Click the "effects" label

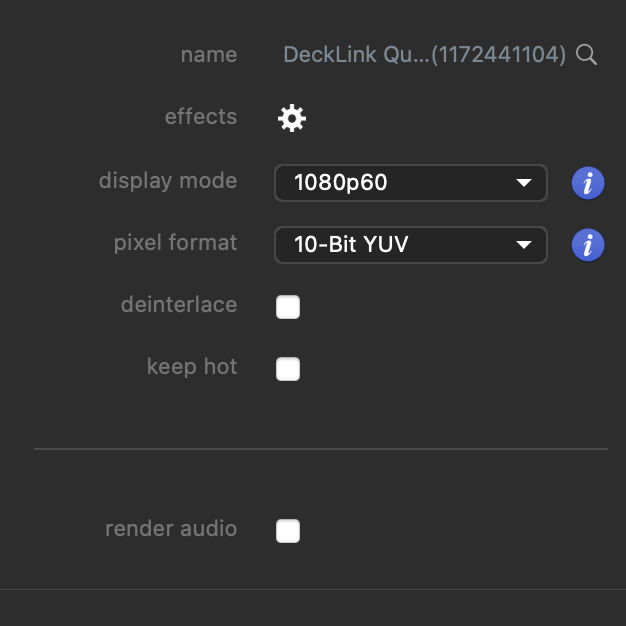click(200, 117)
